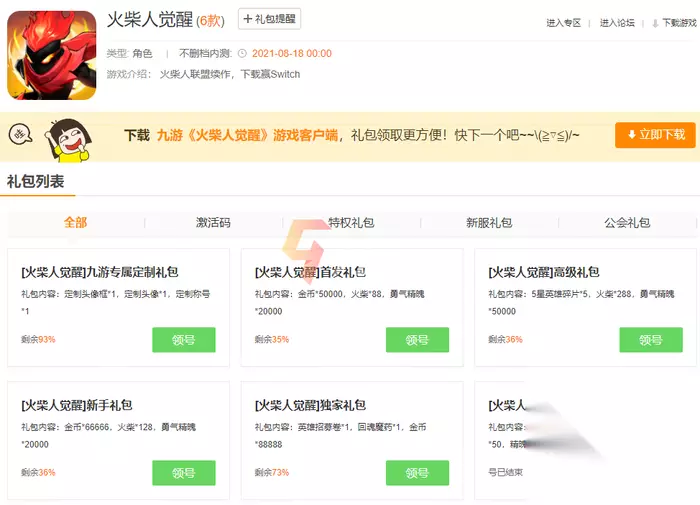Image resolution: width=700 pixels, height=505 pixels.
Task: Click the 剩余93% remaining text
Action: 38,339
